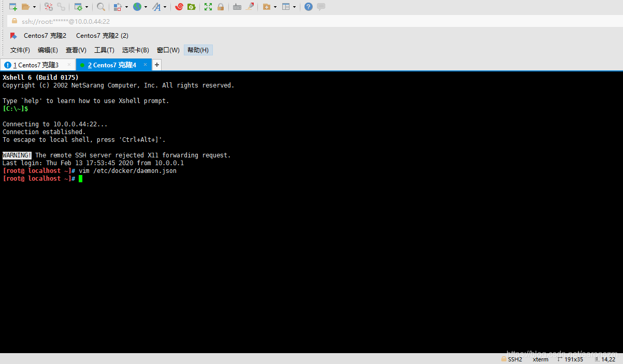Viewport: 623px width, 364px height.
Task: Open the 选项卡(B) menu
Action: coord(136,50)
